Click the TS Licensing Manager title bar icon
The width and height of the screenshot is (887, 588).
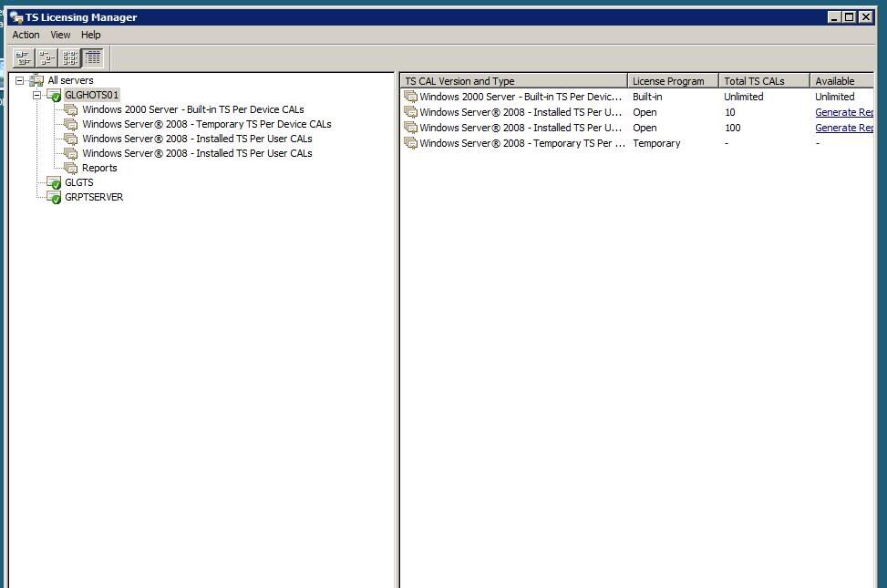point(16,17)
